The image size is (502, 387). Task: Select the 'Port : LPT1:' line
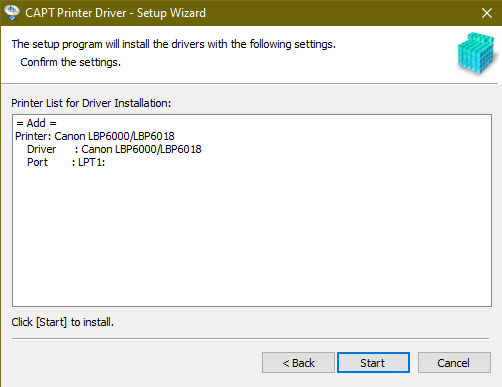tap(66, 162)
